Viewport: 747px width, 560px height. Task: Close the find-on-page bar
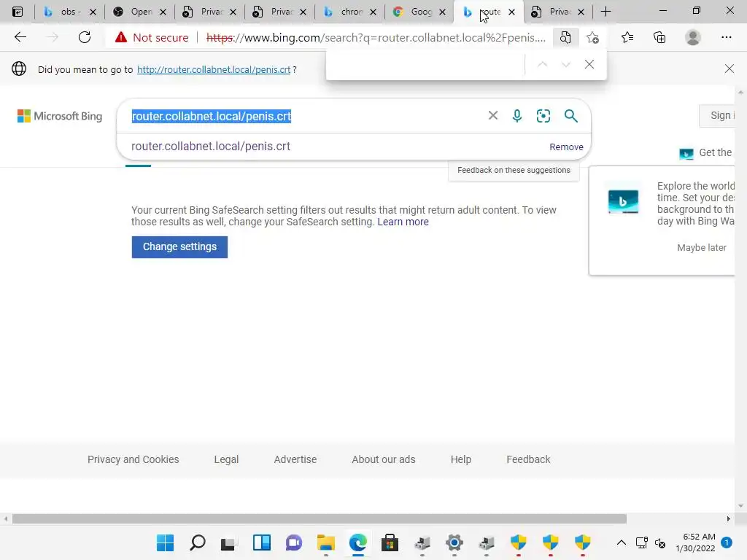tap(589, 64)
